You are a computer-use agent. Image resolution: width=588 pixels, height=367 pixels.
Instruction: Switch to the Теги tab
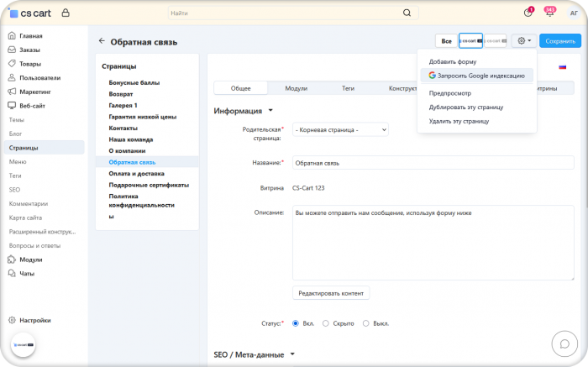(348, 88)
